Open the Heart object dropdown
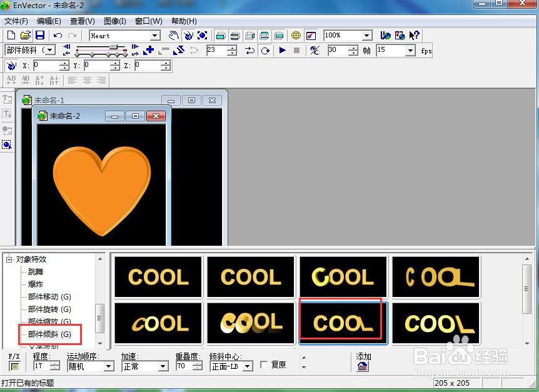Image resolution: width=539 pixels, height=392 pixels. click(155, 36)
